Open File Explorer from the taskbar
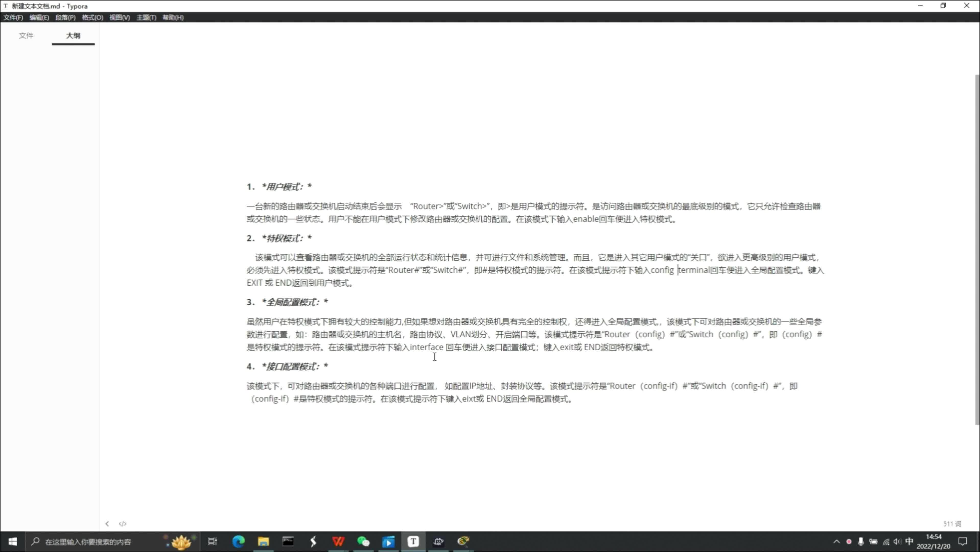 click(263, 541)
